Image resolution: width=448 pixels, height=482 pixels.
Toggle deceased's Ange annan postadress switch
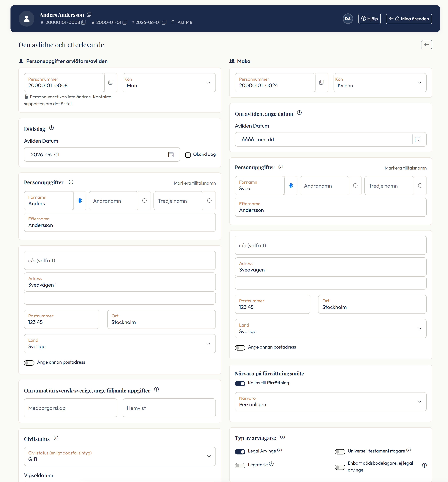[x=29, y=363]
